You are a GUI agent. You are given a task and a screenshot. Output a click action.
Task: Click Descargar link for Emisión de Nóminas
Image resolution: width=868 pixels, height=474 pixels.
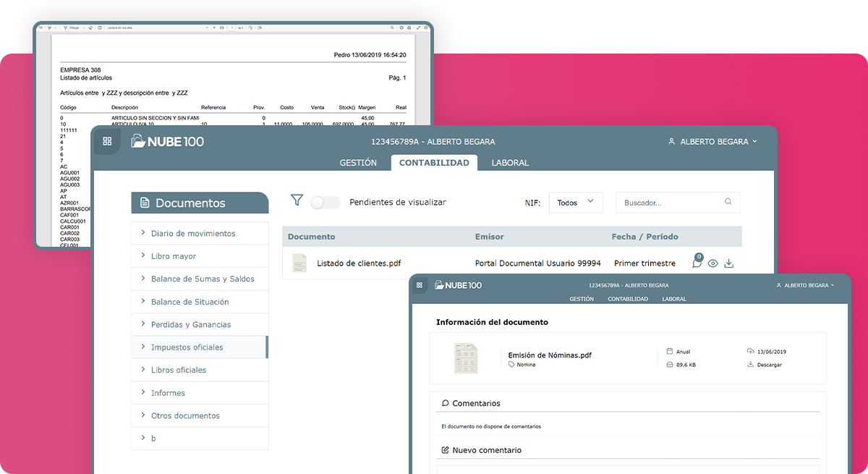768,365
